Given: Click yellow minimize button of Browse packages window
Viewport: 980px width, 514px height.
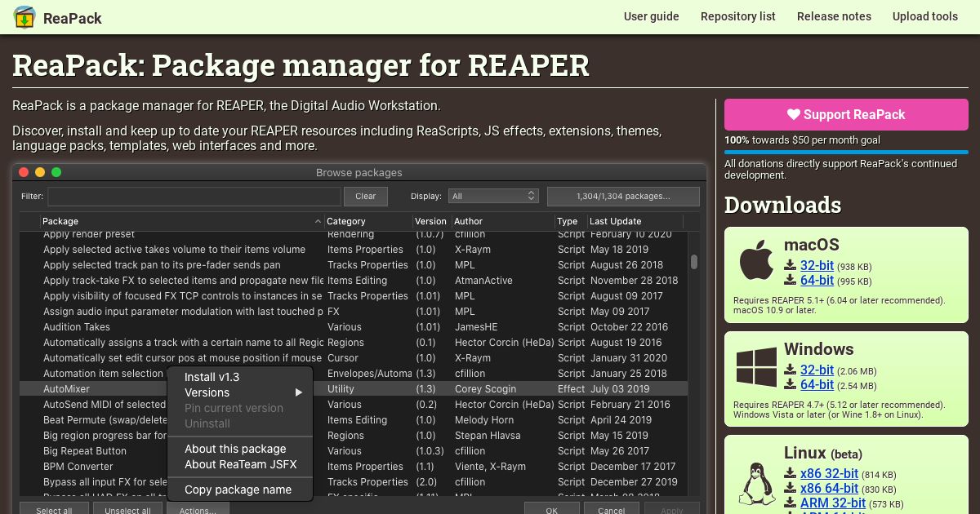Looking at the screenshot, I should 40,172.
